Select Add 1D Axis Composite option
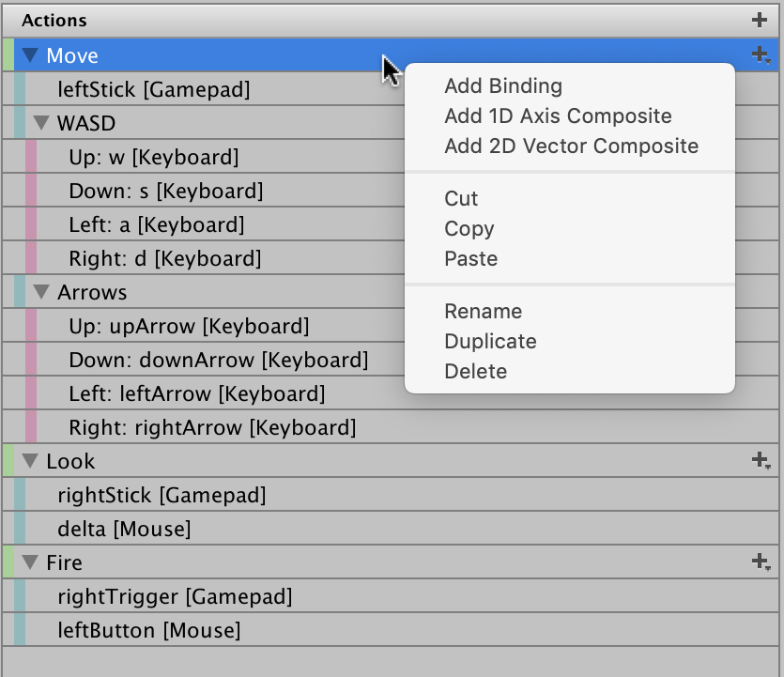 (x=558, y=116)
